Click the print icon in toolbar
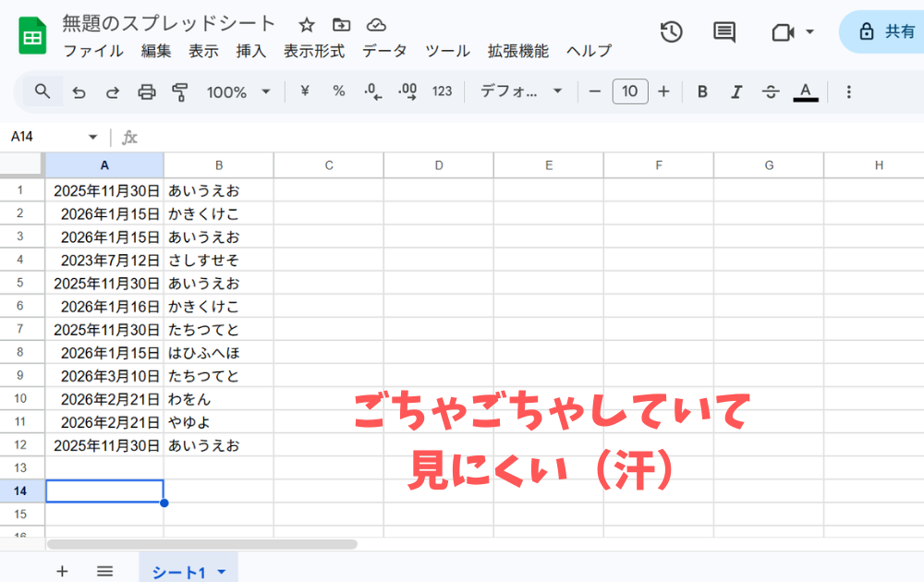 pos(146,91)
